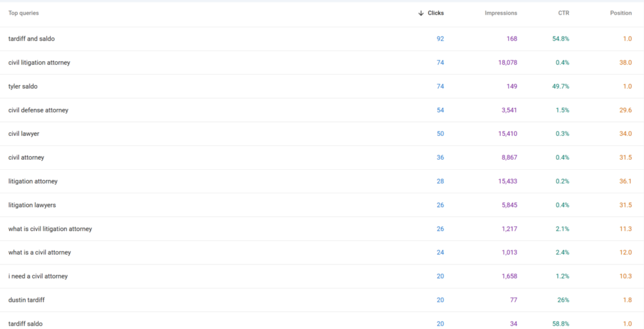Choose the 'civil lawyer' query row
Viewport: 644px width, 329px height.
(322, 134)
